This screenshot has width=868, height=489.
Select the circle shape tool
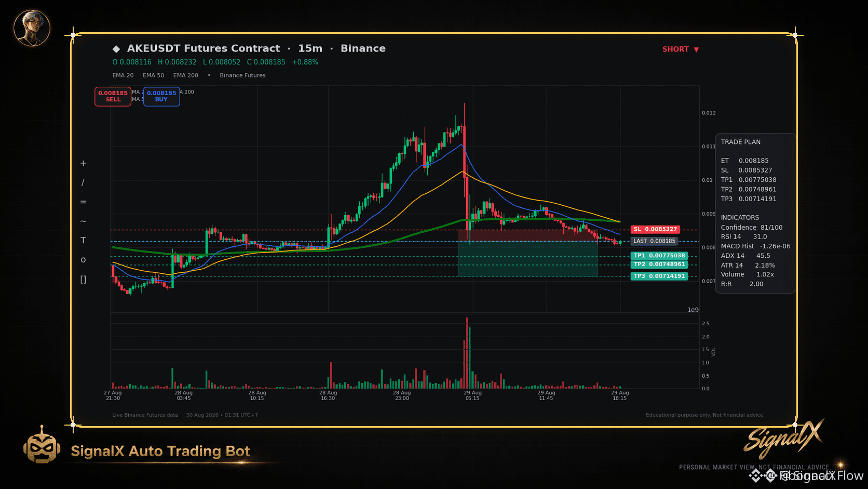83,260
